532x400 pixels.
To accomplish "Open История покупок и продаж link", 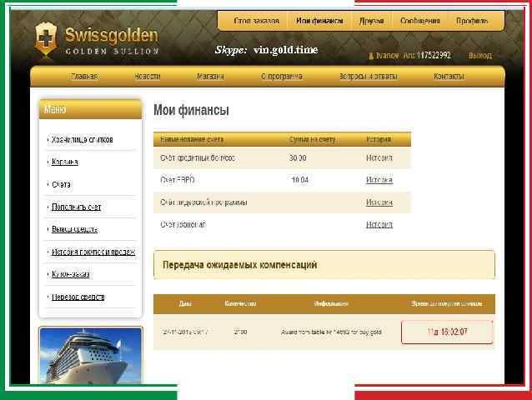I will (x=93, y=252).
